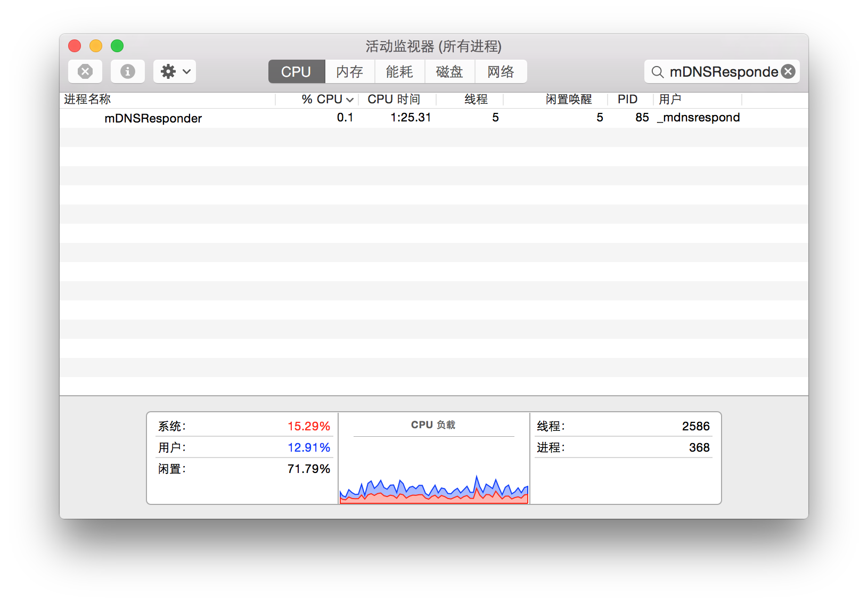Click CPU time value 1:25.31
This screenshot has height=604, width=868.
(411, 118)
